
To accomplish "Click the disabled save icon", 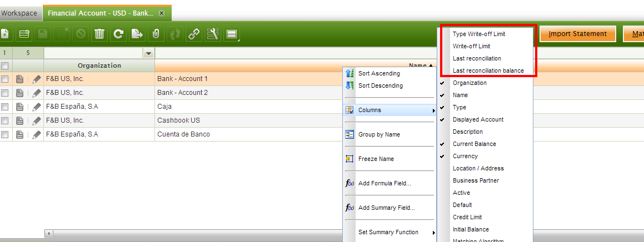I will tap(43, 34).
